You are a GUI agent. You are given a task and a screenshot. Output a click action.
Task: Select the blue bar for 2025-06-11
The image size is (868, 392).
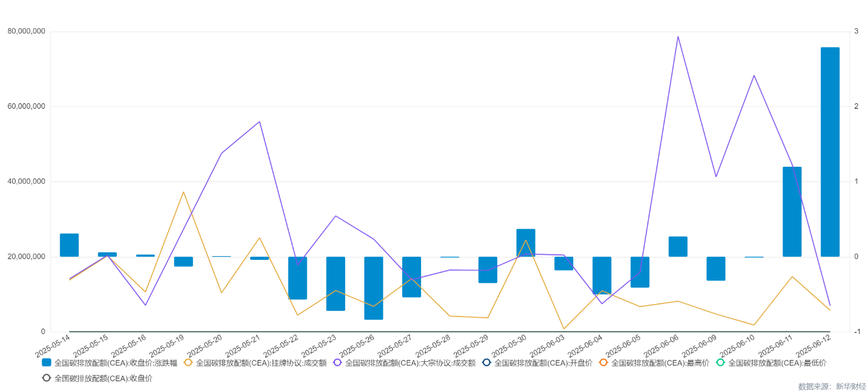point(791,211)
